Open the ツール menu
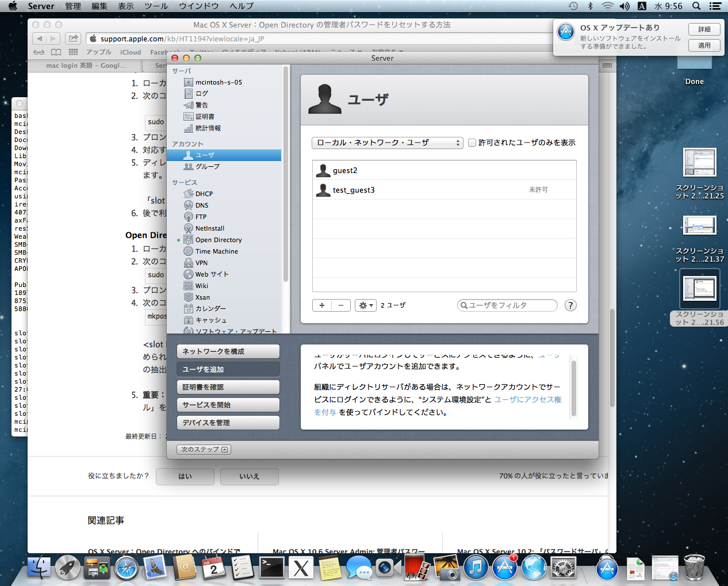728x586 pixels. coord(156,6)
